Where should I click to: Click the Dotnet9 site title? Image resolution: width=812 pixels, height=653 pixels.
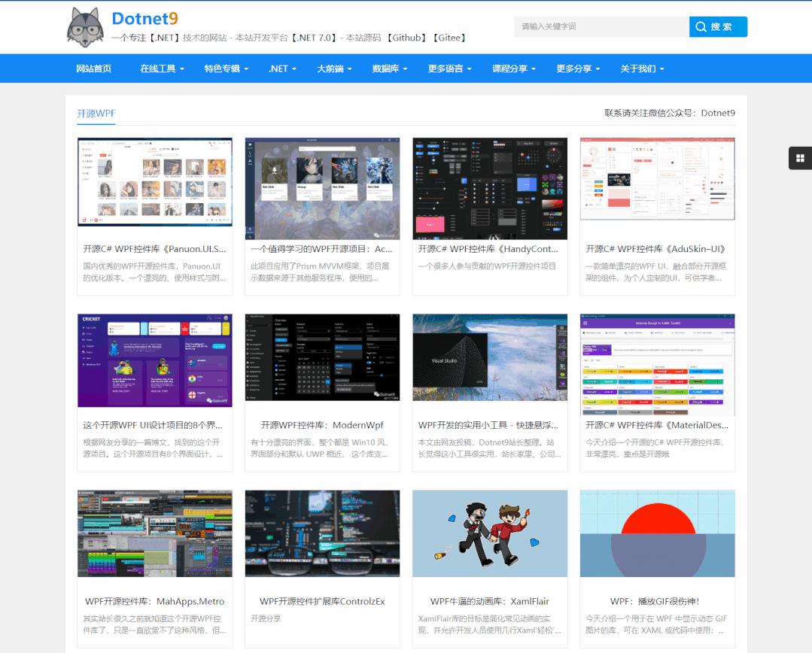(145, 19)
